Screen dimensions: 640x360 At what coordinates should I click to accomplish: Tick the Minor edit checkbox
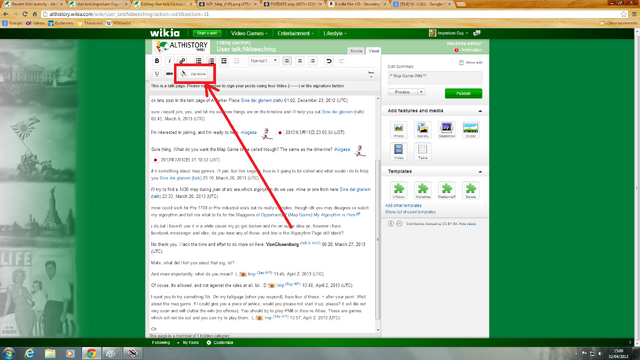point(461,62)
